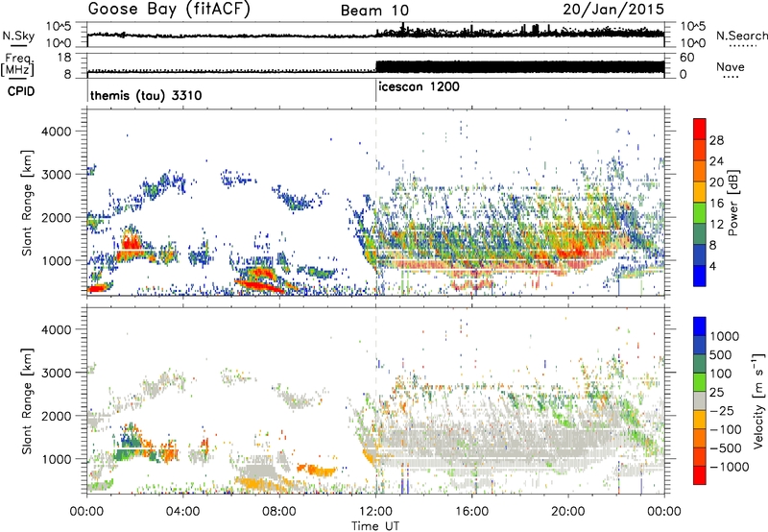Select the 'themis (tau) 3310' CPID text
This screenshot has height=532, width=768.
point(146,95)
